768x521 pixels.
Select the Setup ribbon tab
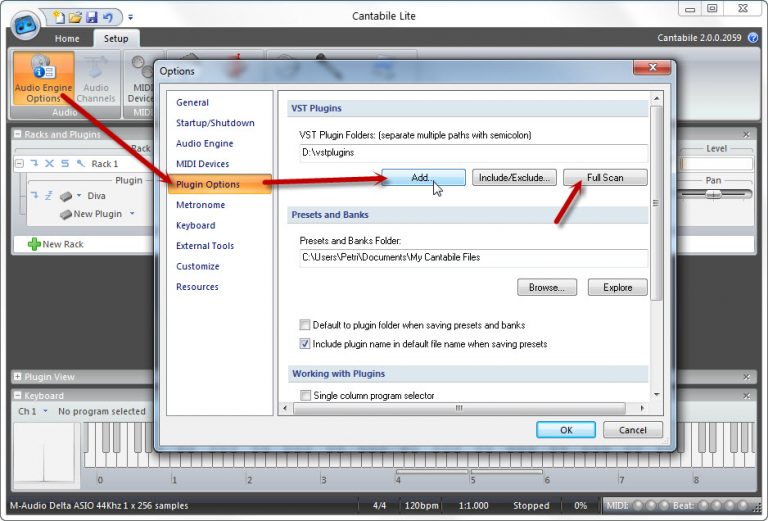tap(116, 39)
